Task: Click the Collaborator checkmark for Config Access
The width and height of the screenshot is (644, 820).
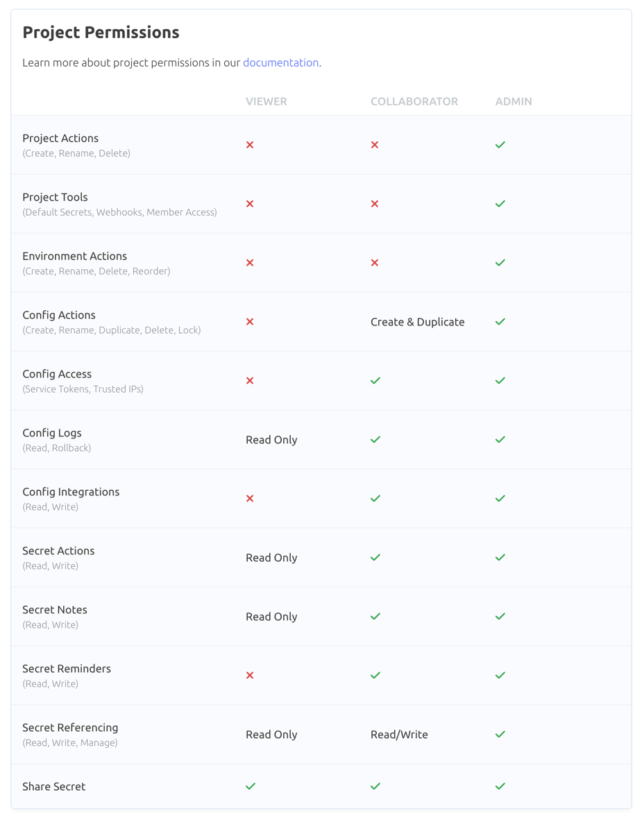Action: click(x=375, y=381)
